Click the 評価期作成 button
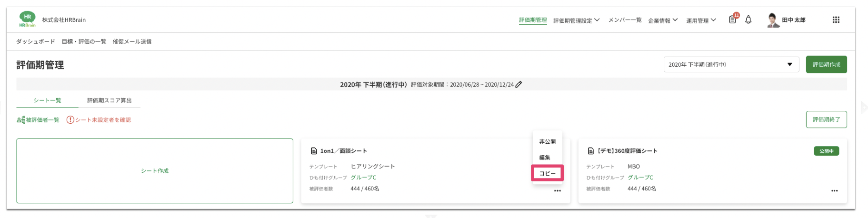The width and height of the screenshot is (868, 218). tap(826, 65)
